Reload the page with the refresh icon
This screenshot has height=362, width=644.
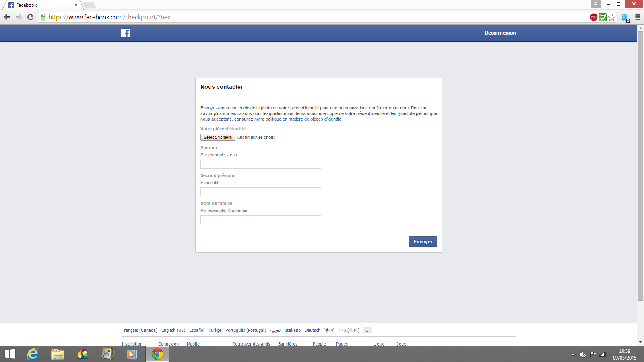coord(30,17)
